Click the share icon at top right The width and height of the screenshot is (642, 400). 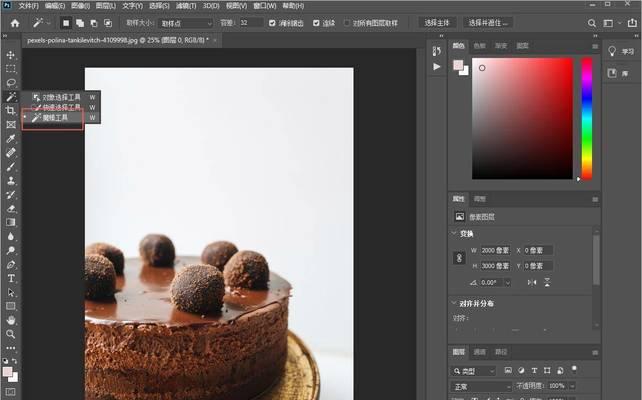(x=632, y=23)
